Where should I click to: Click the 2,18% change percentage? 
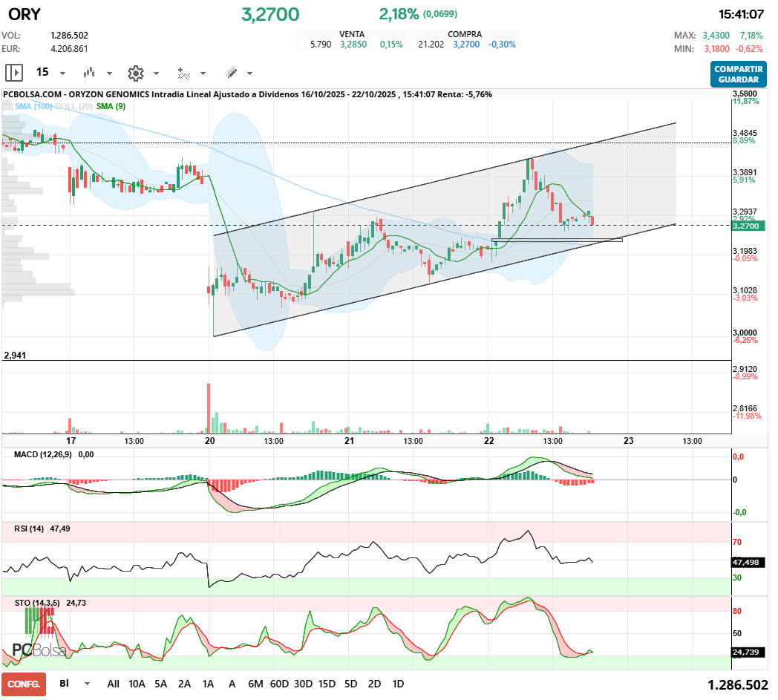coord(399,14)
